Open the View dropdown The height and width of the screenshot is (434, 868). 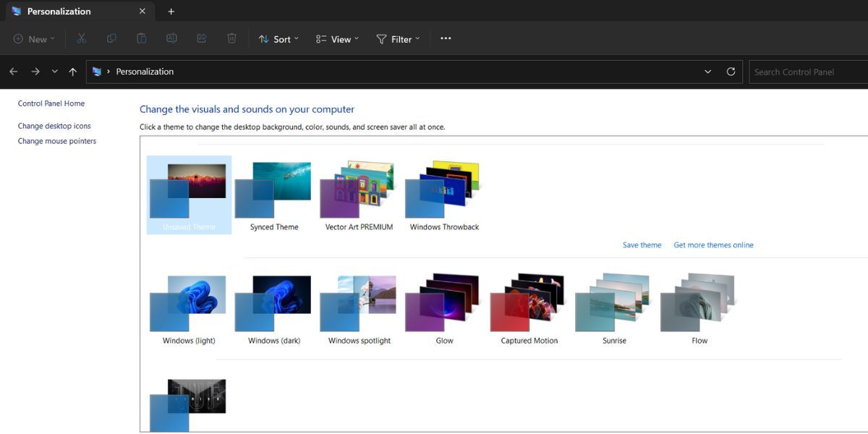[x=337, y=39]
